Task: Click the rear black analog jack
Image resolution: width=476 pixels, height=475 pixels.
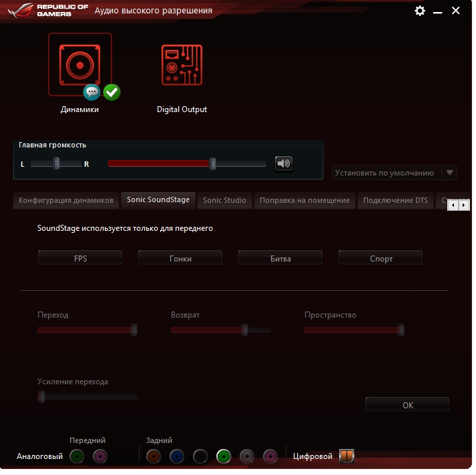Action: tap(200, 456)
